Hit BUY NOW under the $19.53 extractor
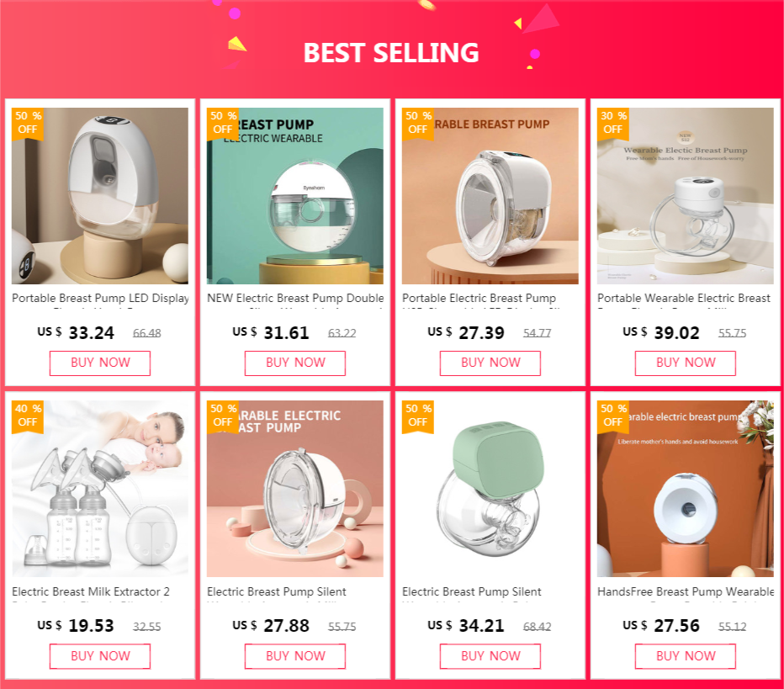 pos(100,656)
